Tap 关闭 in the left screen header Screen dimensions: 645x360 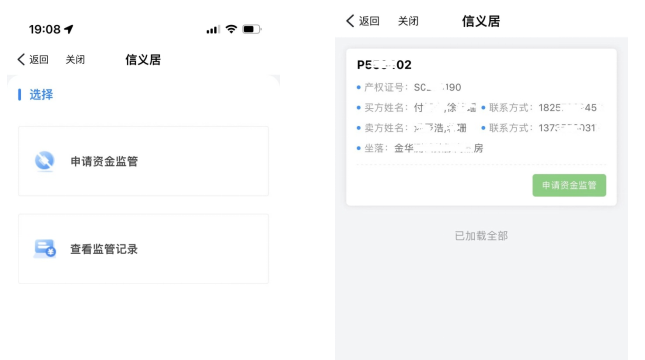(x=75, y=60)
